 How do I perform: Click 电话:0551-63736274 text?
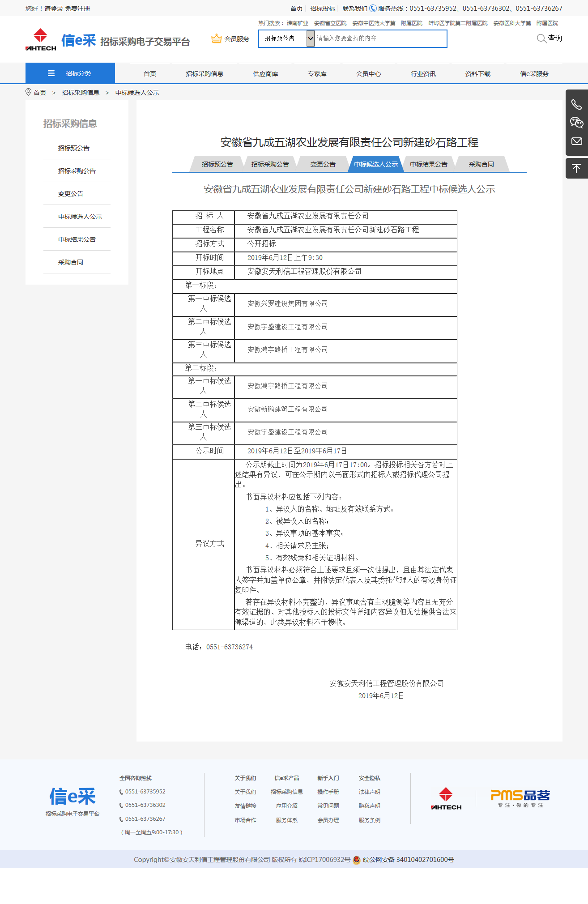pyautogui.click(x=219, y=647)
